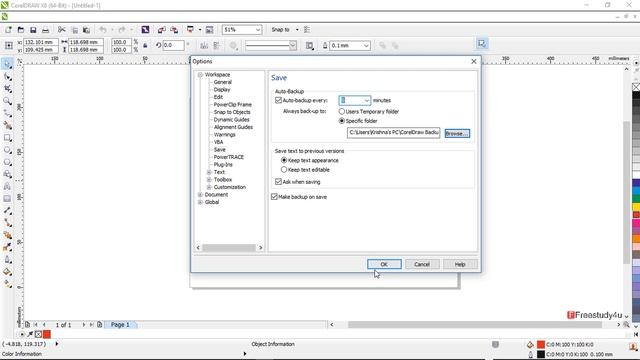This screenshot has width=640, height=360.
Task: Click Cancel in Options dialog
Action: point(422,264)
